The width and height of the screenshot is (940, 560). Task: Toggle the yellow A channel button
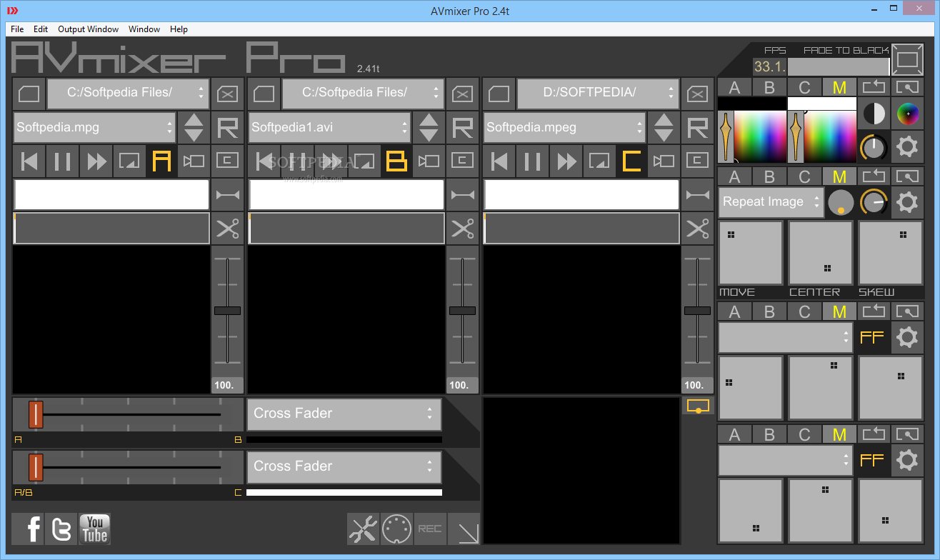pyautogui.click(x=162, y=161)
